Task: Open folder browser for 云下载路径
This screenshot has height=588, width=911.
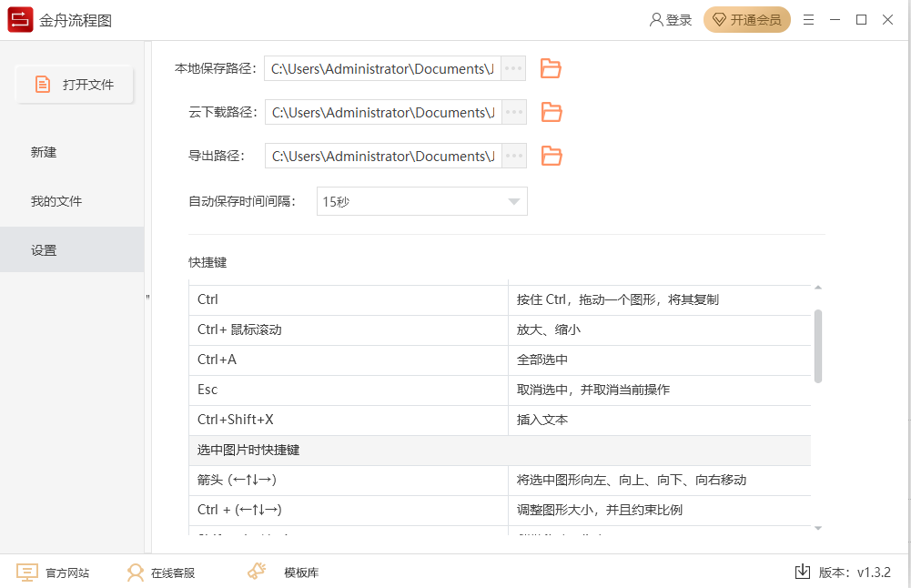Action: (x=551, y=112)
